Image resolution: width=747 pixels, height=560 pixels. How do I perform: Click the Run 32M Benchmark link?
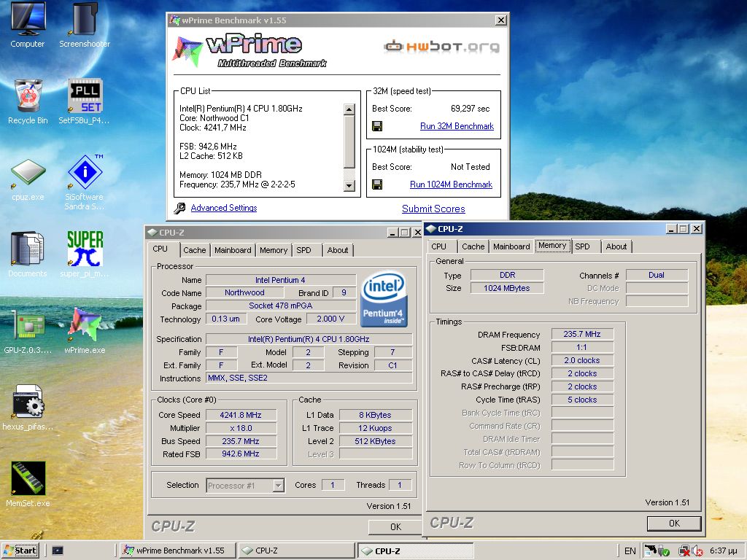(x=457, y=126)
